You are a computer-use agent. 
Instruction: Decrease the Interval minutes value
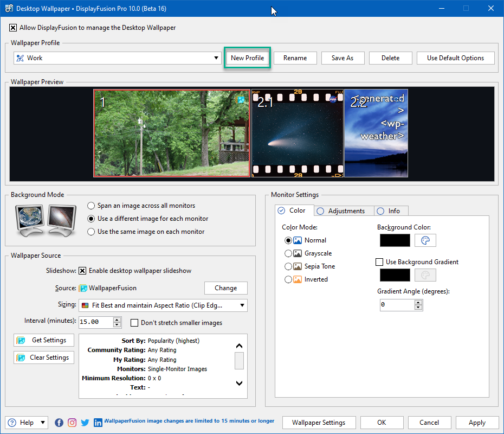[117, 324]
